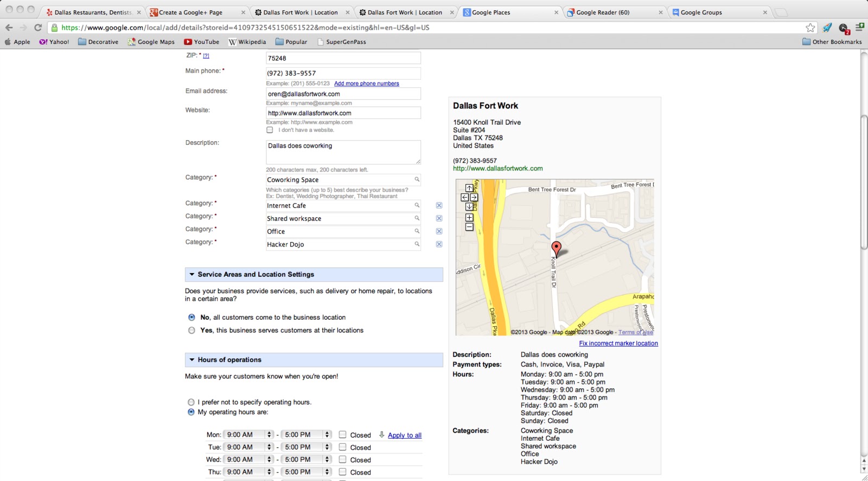
Task: Click the rocket extension icon
Action: coord(827,28)
